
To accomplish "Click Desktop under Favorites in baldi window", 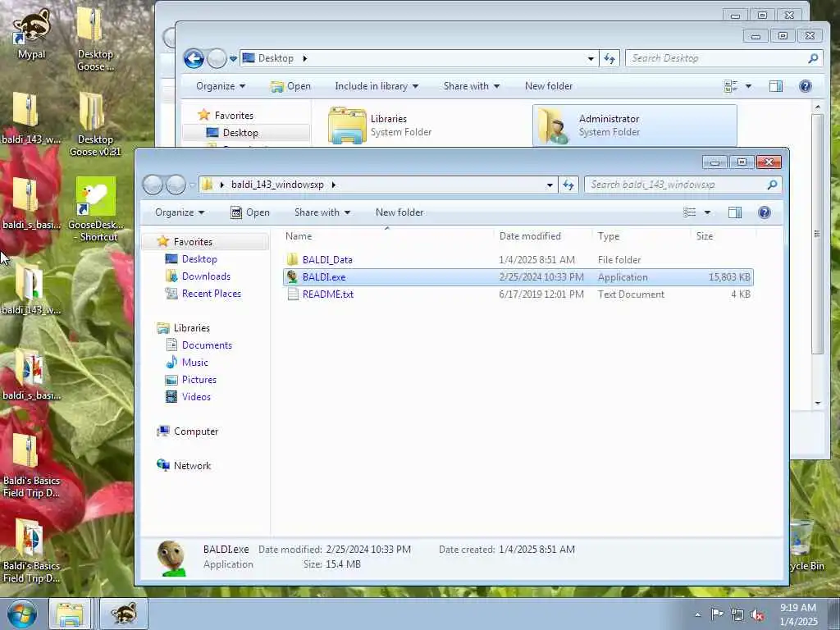I will 199,259.
